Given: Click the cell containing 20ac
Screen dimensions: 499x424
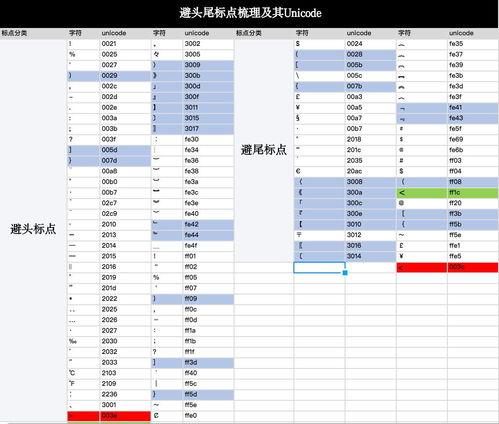Looking at the screenshot, I should pyautogui.click(x=370, y=171).
